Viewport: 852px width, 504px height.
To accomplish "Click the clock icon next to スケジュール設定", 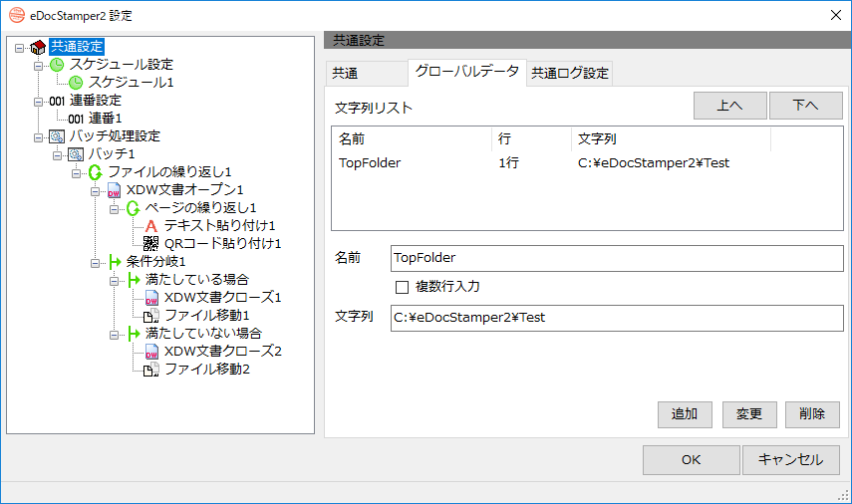I will 57,65.
